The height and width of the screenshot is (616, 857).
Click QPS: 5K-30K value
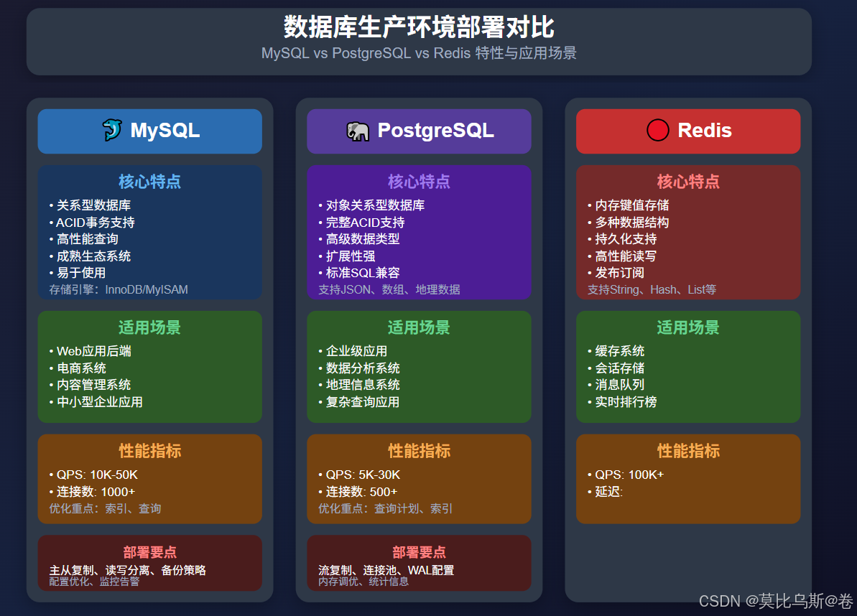point(359,475)
